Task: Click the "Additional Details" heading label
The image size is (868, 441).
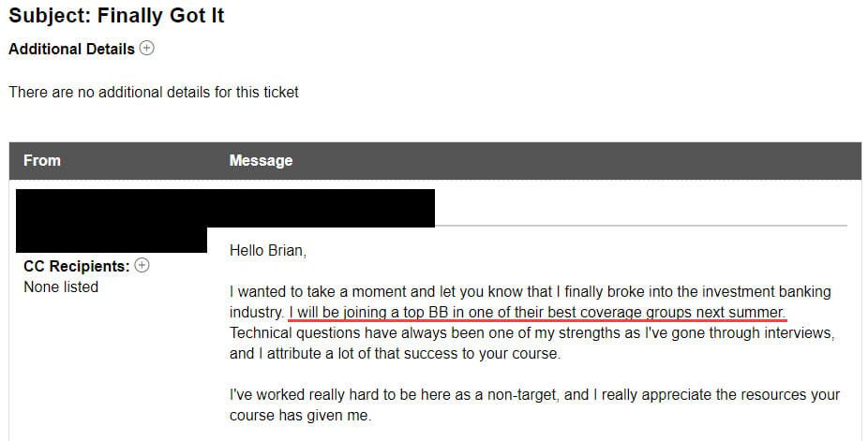Action: click(71, 49)
